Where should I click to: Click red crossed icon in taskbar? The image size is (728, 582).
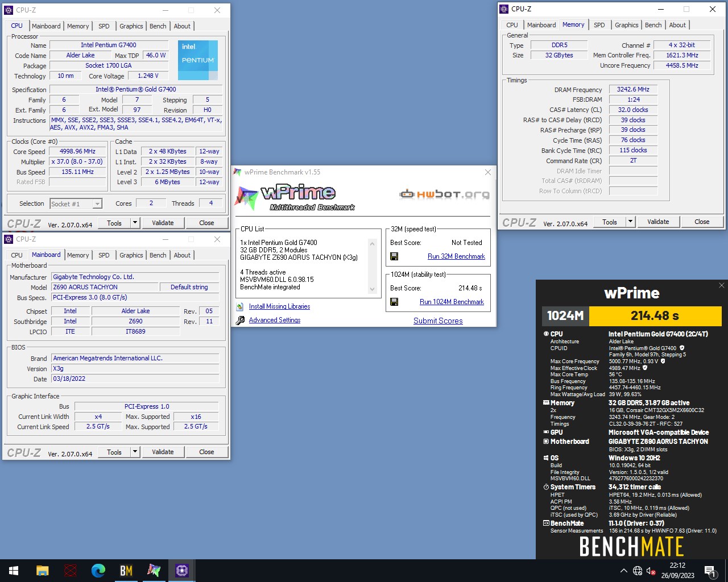click(71, 571)
